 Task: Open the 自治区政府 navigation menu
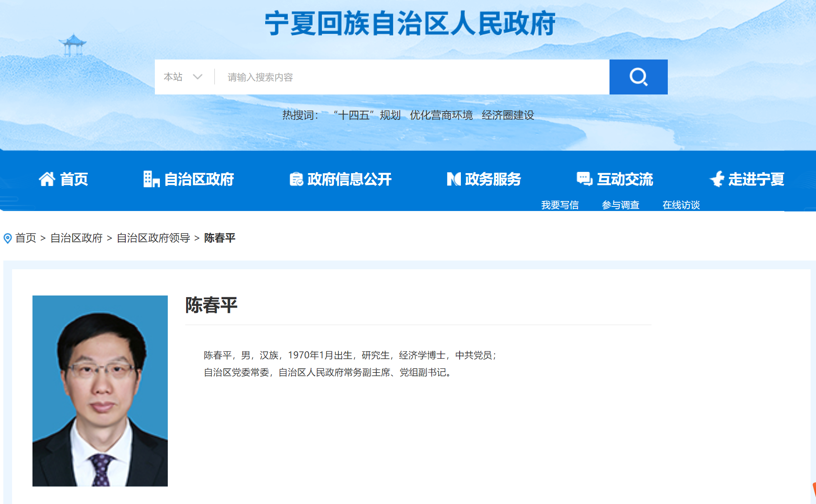[199, 179]
